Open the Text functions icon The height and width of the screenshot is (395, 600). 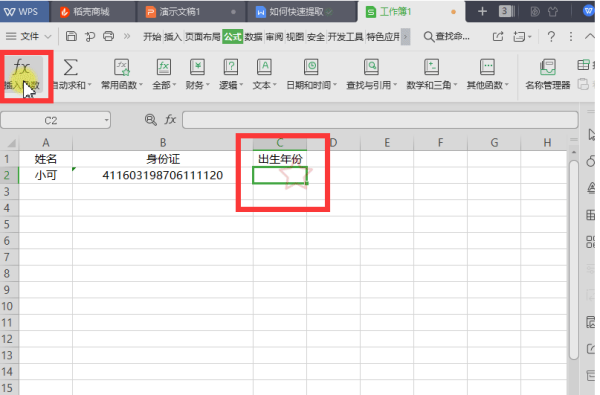click(x=264, y=67)
